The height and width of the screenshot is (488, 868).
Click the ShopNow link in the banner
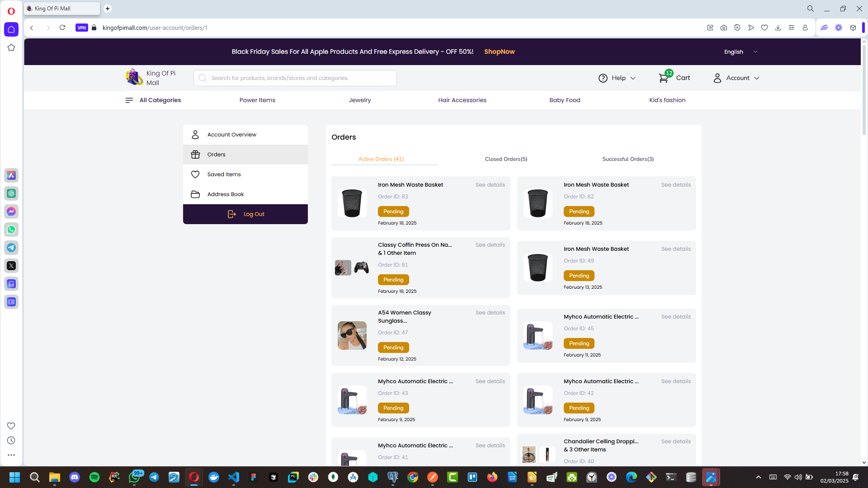tap(499, 52)
